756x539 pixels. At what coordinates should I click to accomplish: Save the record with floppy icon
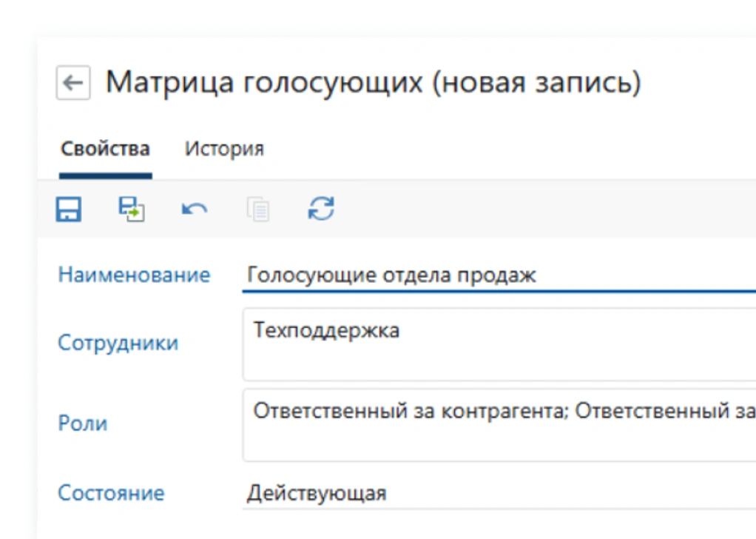pos(69,209)
